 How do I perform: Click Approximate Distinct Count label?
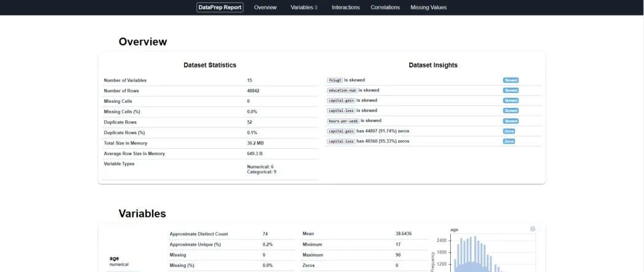pyautogui.click(x=199, y=234)
